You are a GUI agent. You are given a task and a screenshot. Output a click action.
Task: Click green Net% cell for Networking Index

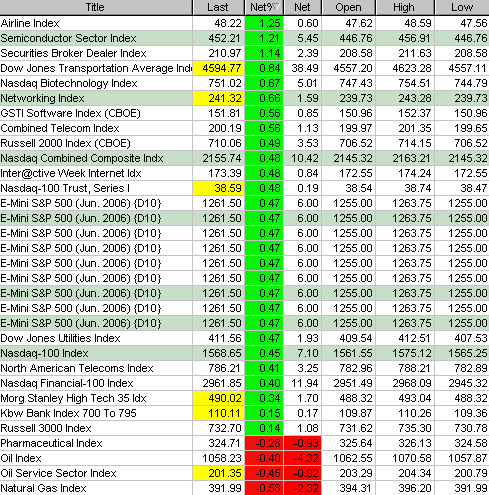[x=264, y=98]
